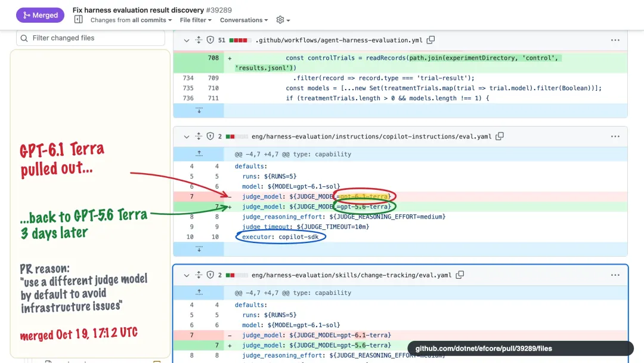644x363 pixels.
Task: Open Changes from all commits dropdown
Action: pyautogui.click(x=131, y=20)
